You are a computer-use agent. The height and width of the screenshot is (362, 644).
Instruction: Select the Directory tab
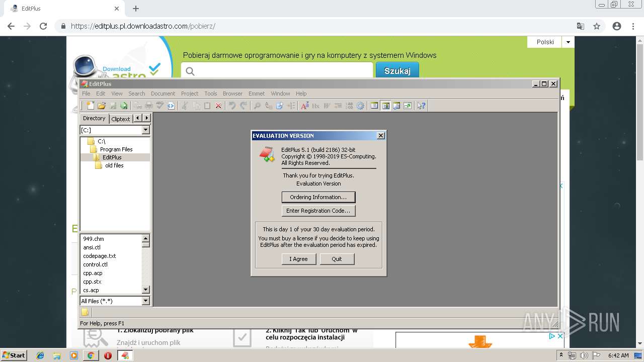94,118
